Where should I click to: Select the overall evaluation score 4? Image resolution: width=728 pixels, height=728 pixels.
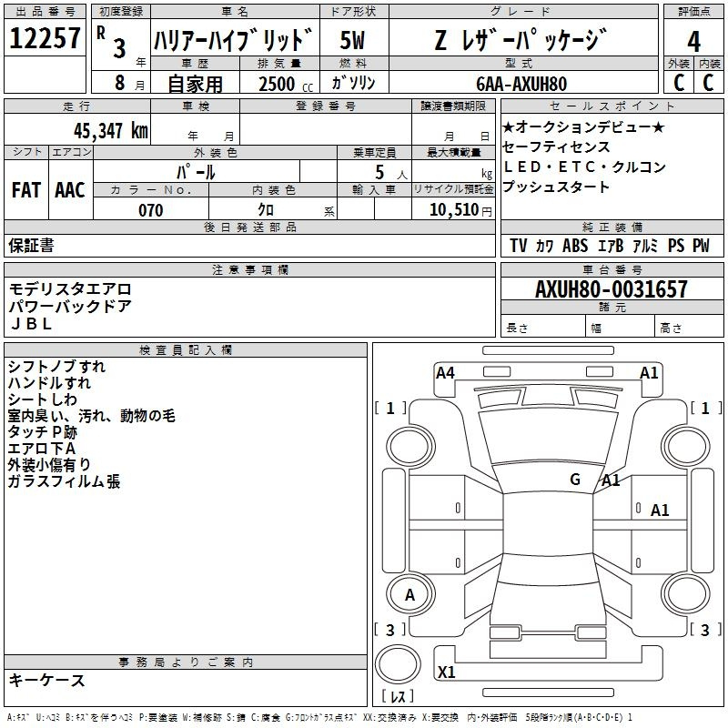tap(693, 41)
